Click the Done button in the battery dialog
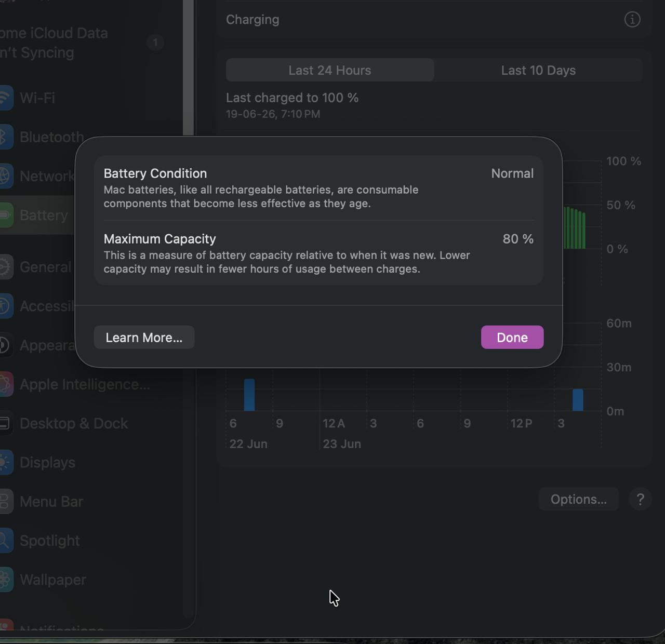The width and height of the screenshot is (665, 644). pos(512,337)
